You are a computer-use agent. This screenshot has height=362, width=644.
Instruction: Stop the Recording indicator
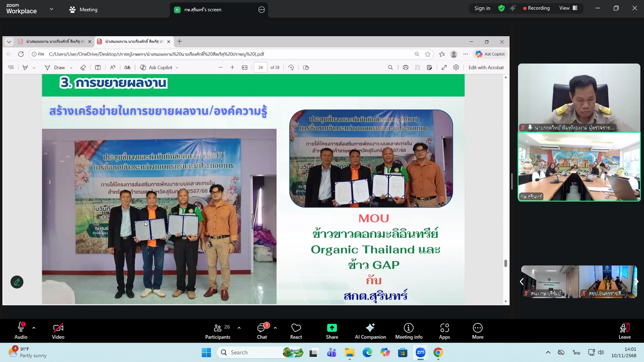pyautogui.click(x=537, y=8)
